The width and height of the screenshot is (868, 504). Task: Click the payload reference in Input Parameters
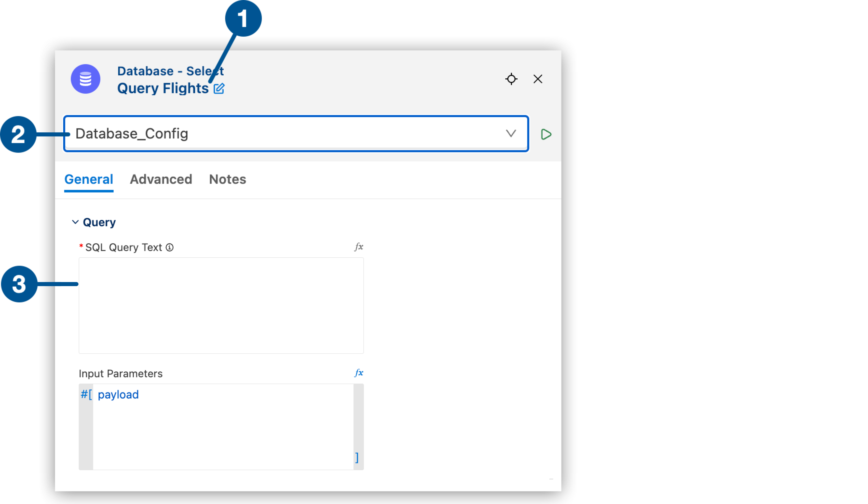click(x=118, y=394)
